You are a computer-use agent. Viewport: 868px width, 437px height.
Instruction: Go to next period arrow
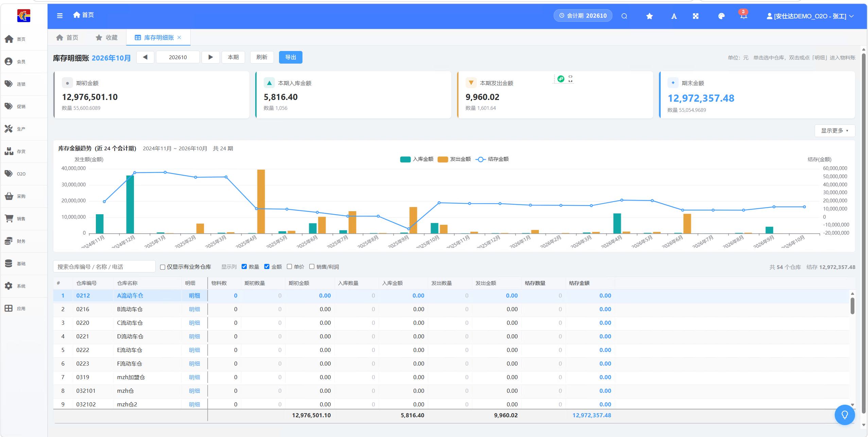[x=210, y=57]
